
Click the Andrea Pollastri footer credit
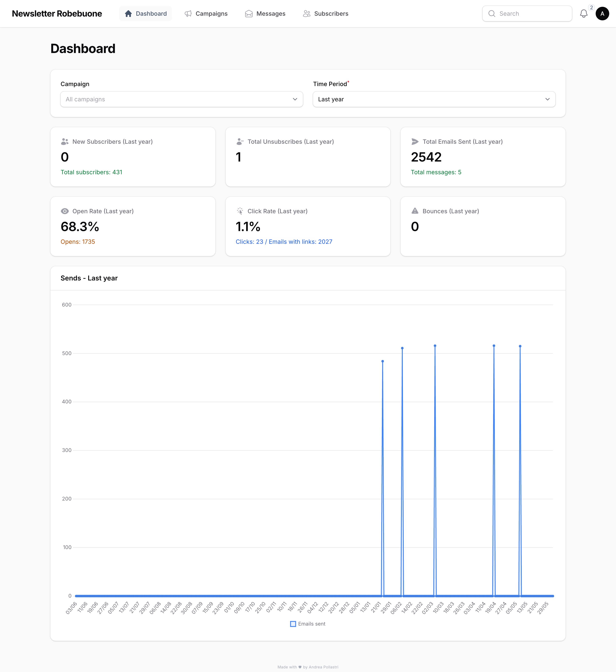point(323,667)
